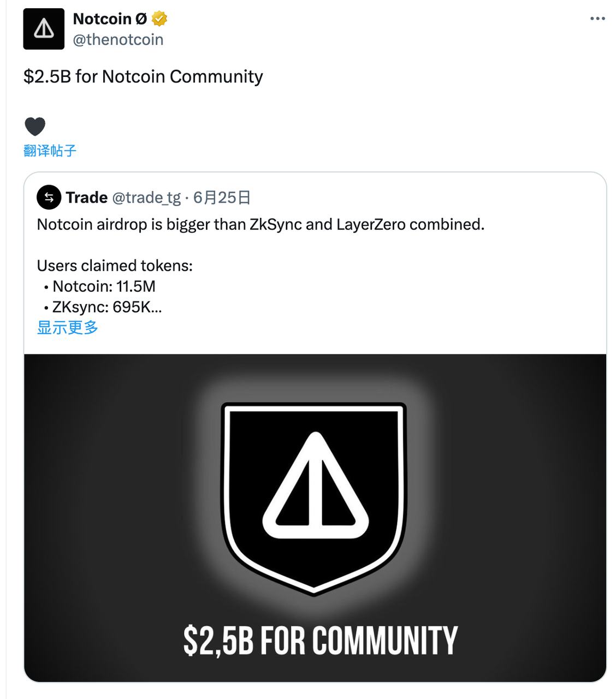
Task: Click the "Users claimed tokens:" line
Action: coord(115,266)
